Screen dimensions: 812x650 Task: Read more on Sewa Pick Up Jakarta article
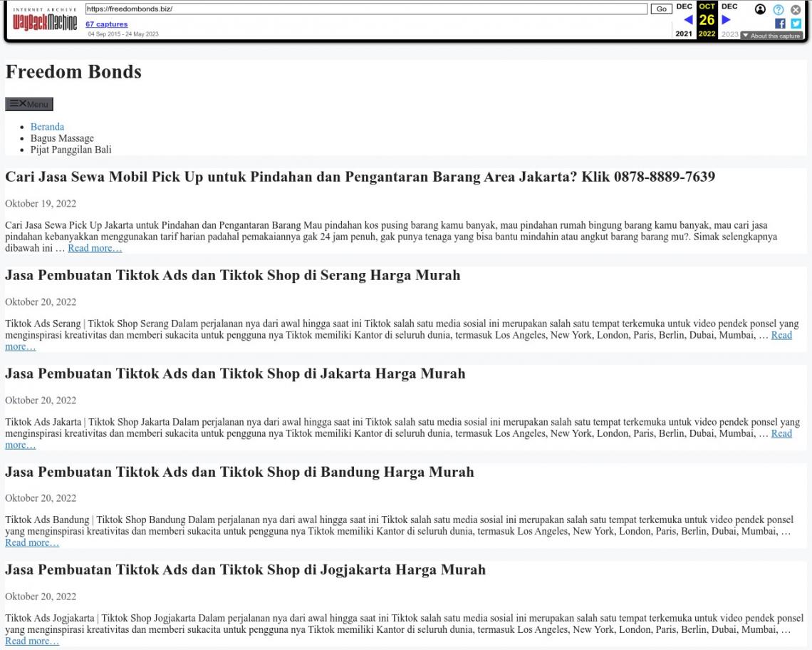pos(95,248)
